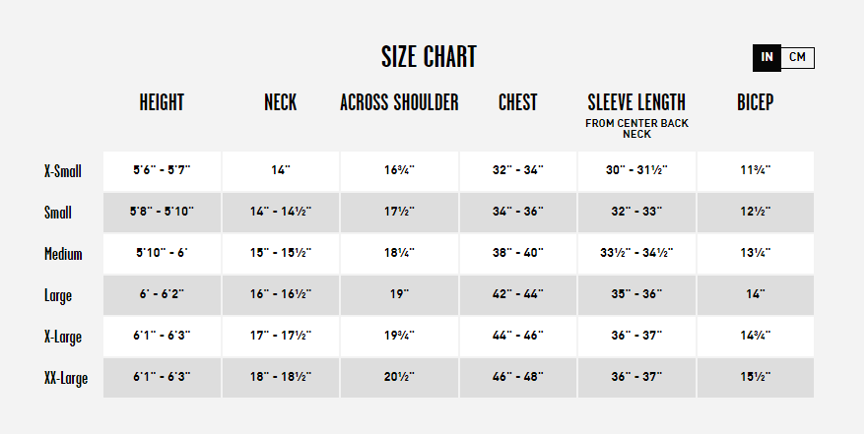Select the X-Small bicep cell 11¾"

click(x=756, y=171)
